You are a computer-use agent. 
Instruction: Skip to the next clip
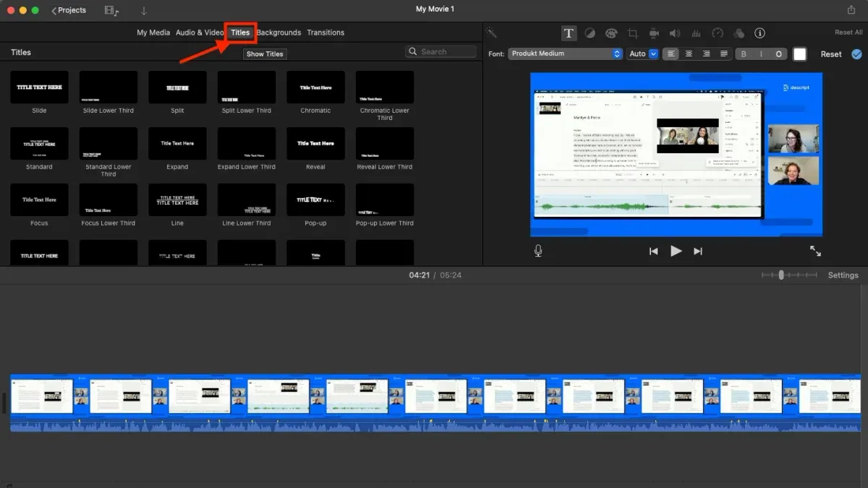click(x=698, y=251)
